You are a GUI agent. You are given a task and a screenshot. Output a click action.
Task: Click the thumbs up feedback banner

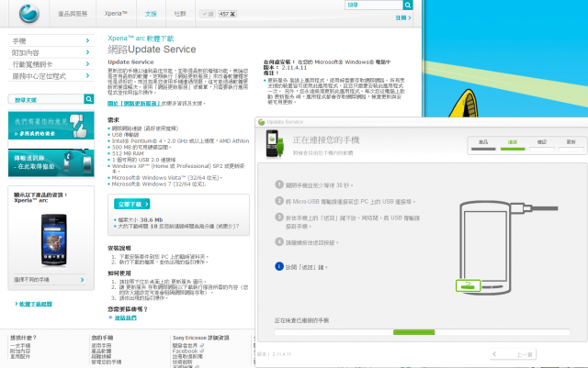tap(51, 126)
